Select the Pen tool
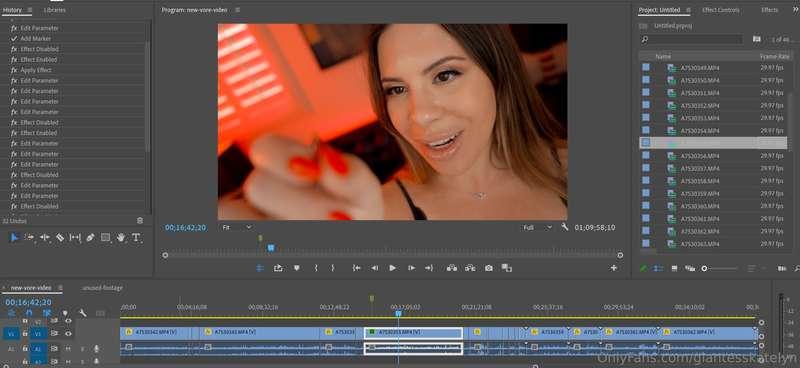 click(90, 237)
